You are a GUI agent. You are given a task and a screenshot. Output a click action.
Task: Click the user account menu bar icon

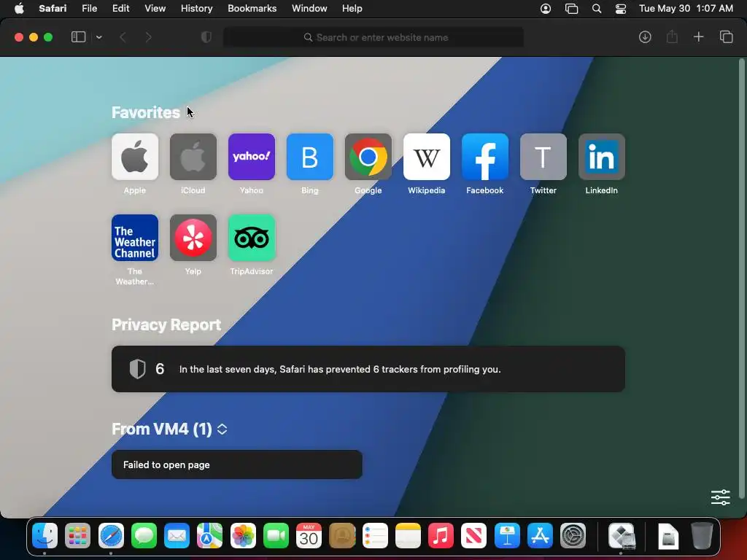546,9
